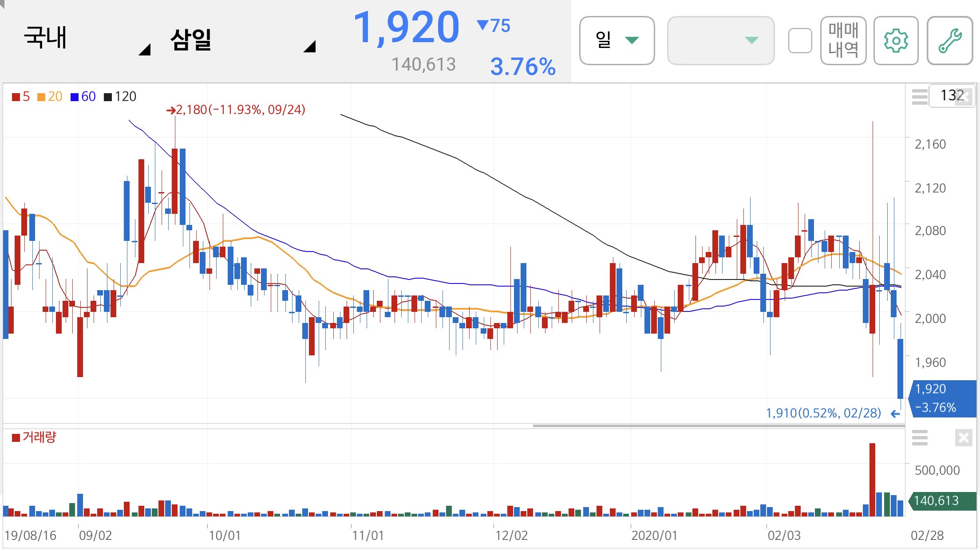Click the 1,960 price axis label
Viewport: 980px width, 551px height.
(x=930, y=362)
